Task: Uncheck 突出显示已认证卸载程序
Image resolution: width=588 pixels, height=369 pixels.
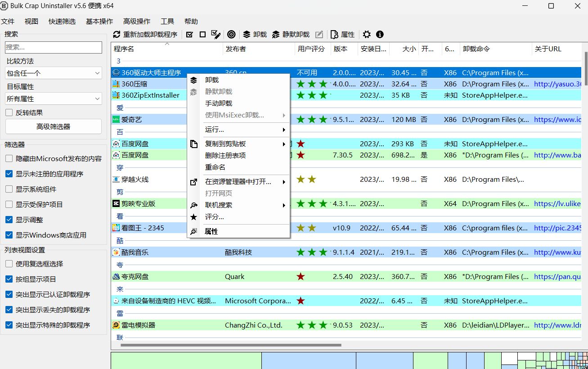Action: [x=9, y=294]
